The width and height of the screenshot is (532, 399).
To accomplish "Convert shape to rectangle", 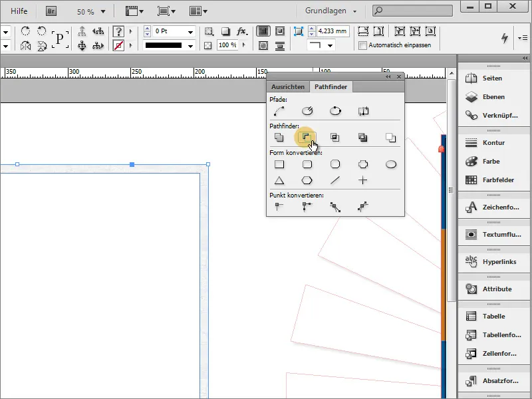I will tap(279, 164).
